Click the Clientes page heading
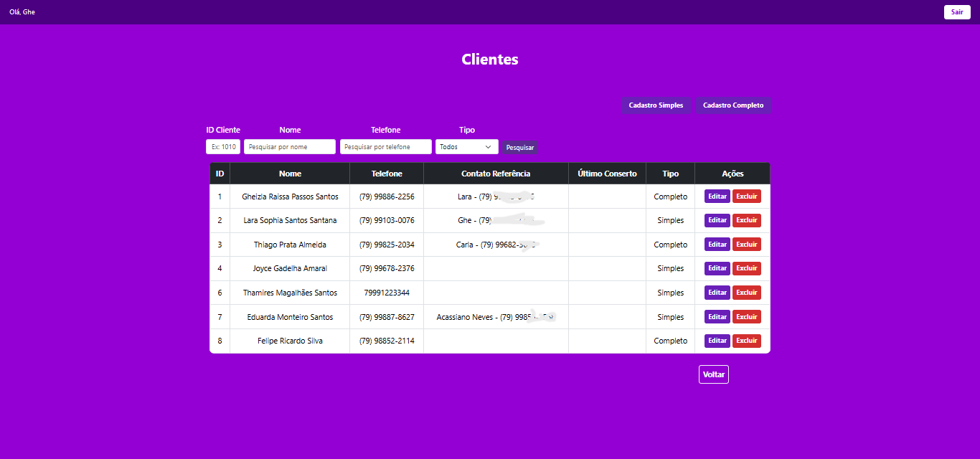 click(x=490, y=60)
